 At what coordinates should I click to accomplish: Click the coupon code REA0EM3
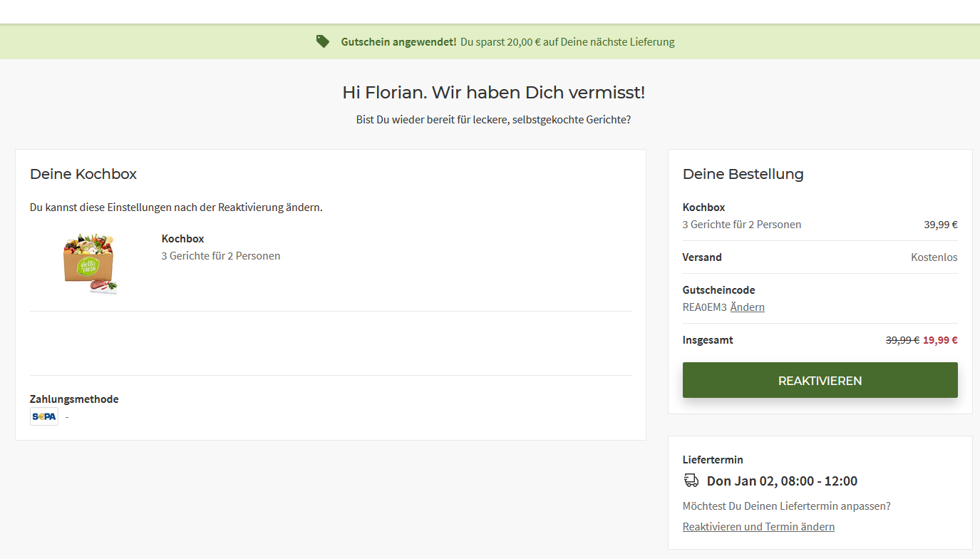(x=704, y=307)
